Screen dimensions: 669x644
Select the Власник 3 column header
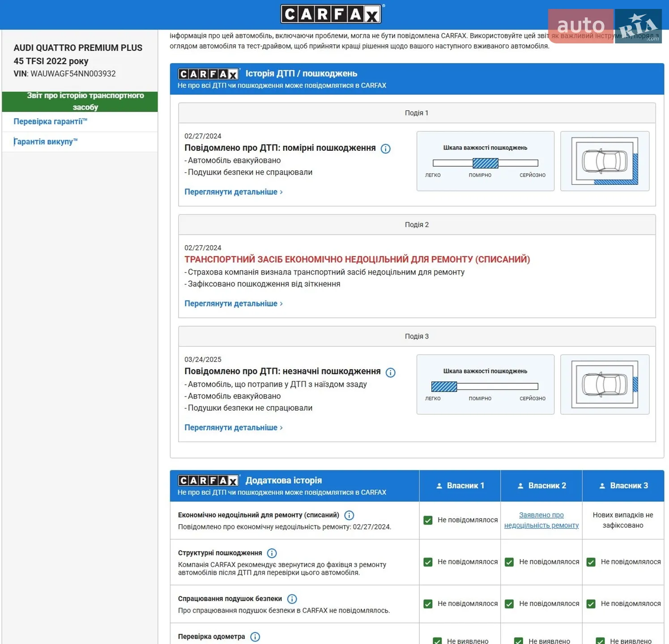tap(623, 486)
